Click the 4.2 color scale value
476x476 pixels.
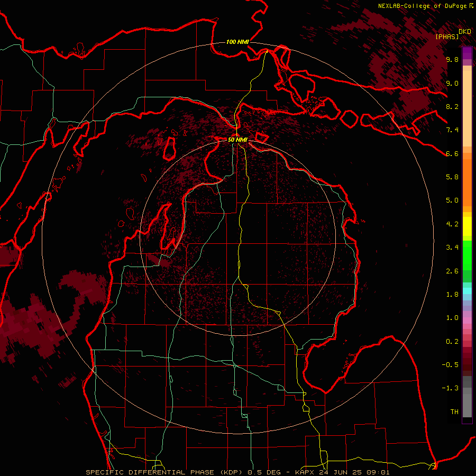(452, 224)
